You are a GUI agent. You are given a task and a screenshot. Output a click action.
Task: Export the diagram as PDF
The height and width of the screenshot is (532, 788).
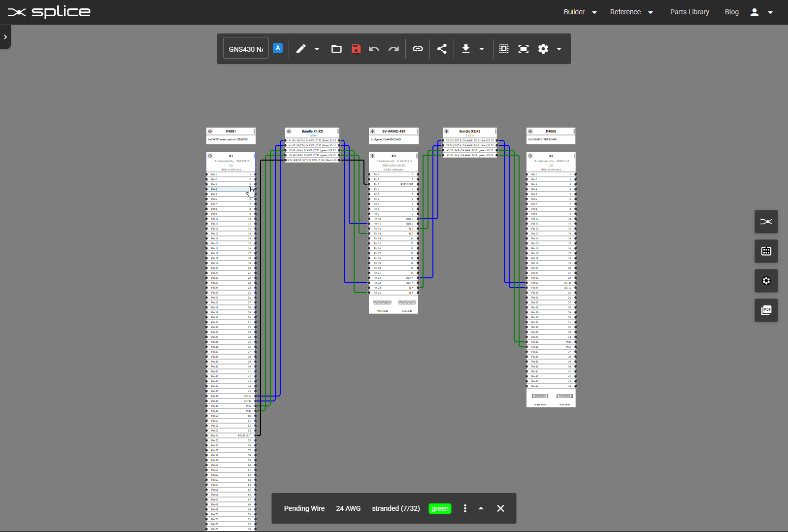click(x=766, y=310)
